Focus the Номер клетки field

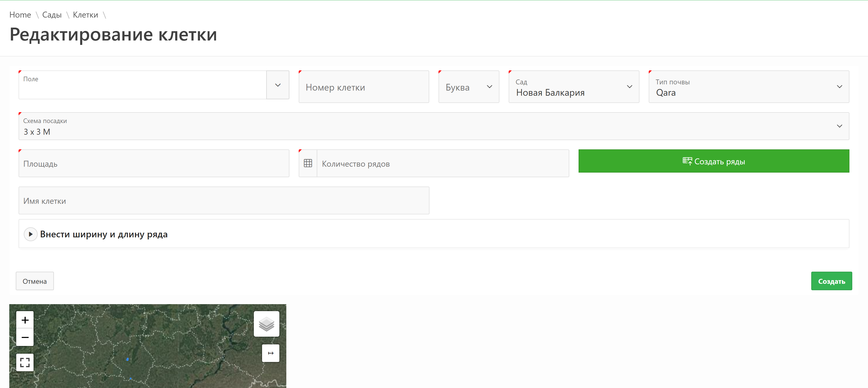click(363, 87)
